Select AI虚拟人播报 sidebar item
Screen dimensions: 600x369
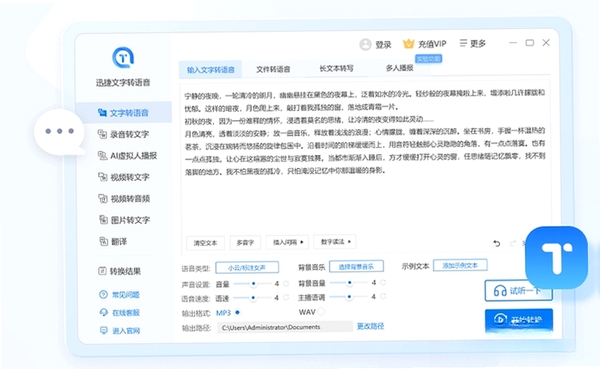click(127, 156)
